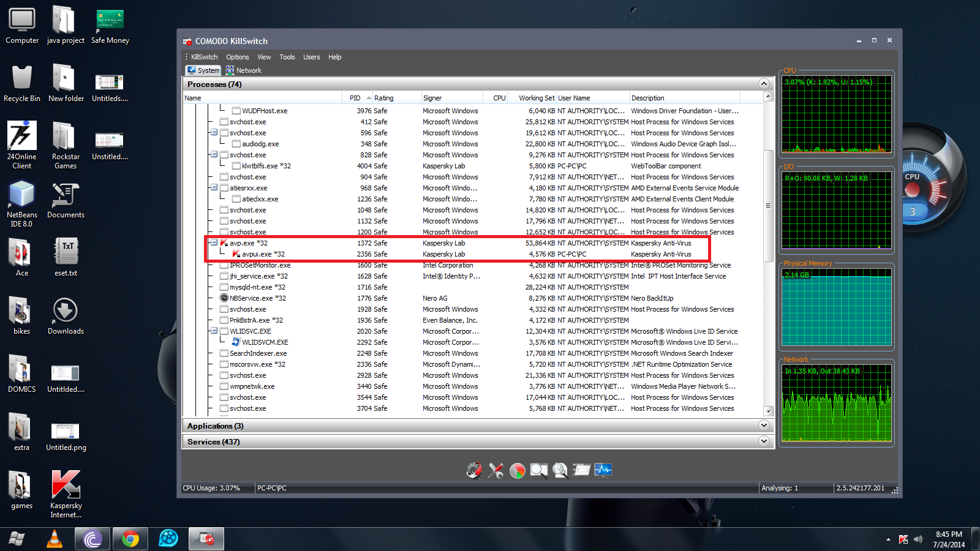Open the Tools menu
Viewport: 980px width, 551px height.
point(287,57)
